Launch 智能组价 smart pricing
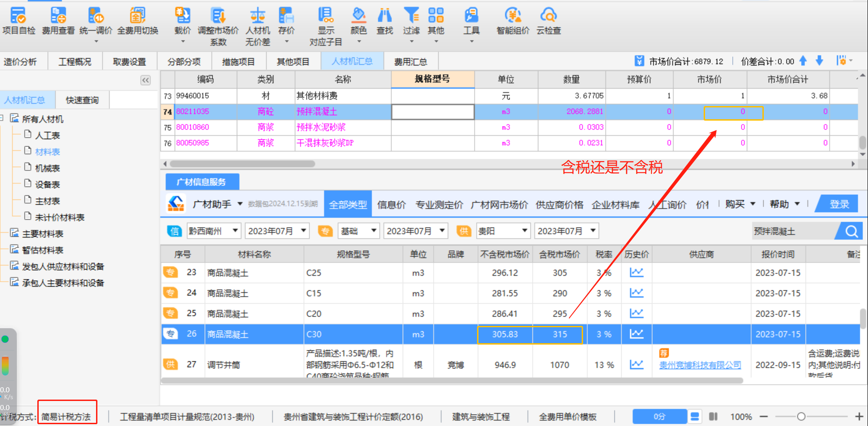 tap(513, 21)
